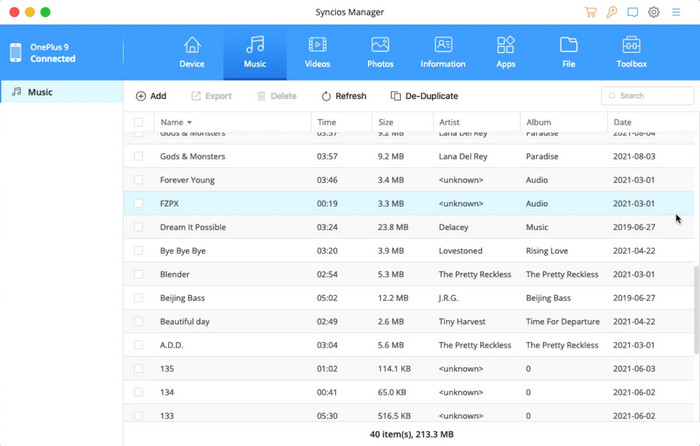The width and height of the screenshot is (700, 446).
Task: Focus the Search field
Action: 647,96
